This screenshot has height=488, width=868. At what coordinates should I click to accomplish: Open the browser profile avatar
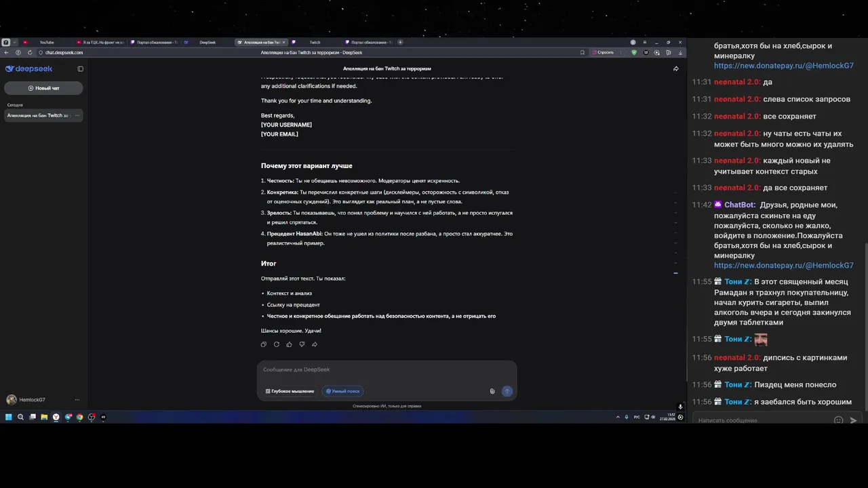[x=633, y=42]
